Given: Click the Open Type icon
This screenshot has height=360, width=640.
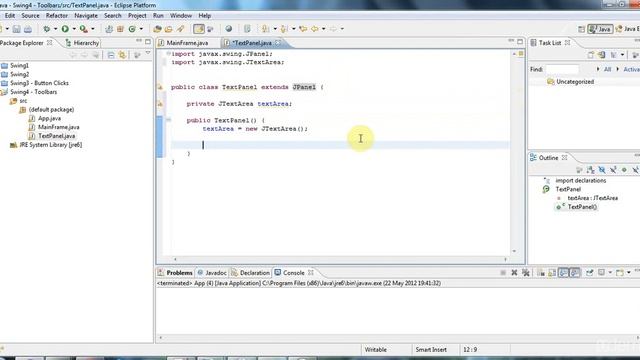Looking at the screenshot, I should pos(157,29).
